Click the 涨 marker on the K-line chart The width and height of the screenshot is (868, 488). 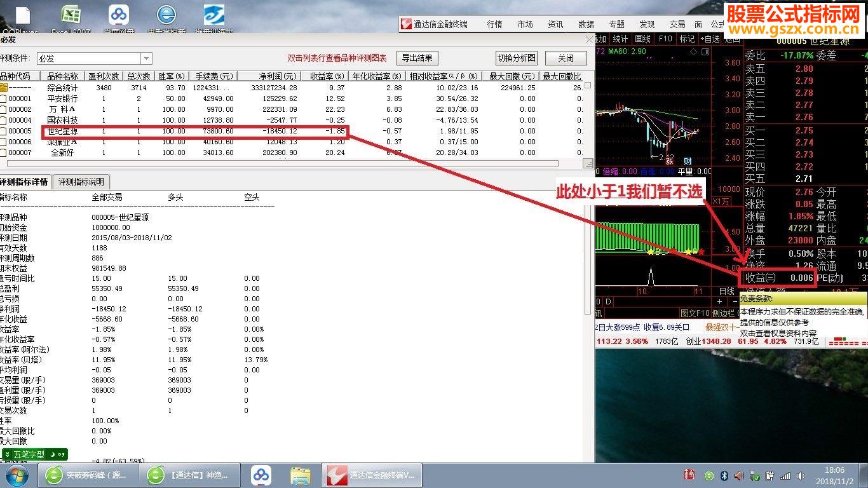(x=669, y=161)
